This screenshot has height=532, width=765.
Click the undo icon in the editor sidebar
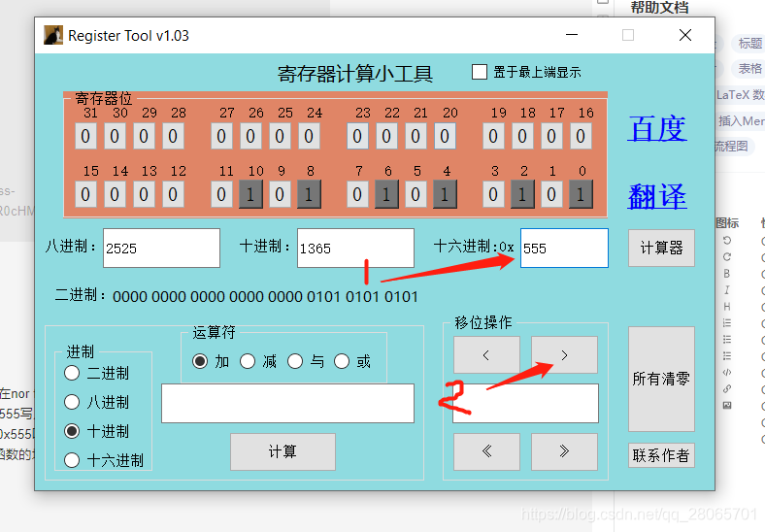(x=727, y=240)
